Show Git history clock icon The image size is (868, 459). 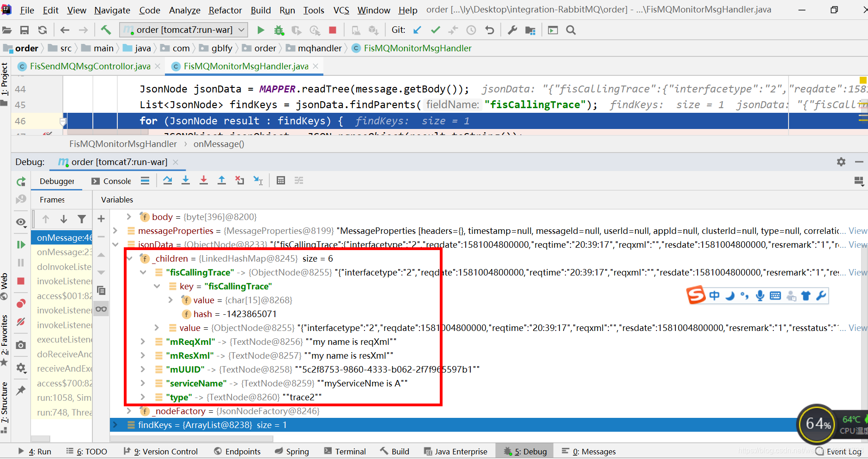[x=471, y=30]
